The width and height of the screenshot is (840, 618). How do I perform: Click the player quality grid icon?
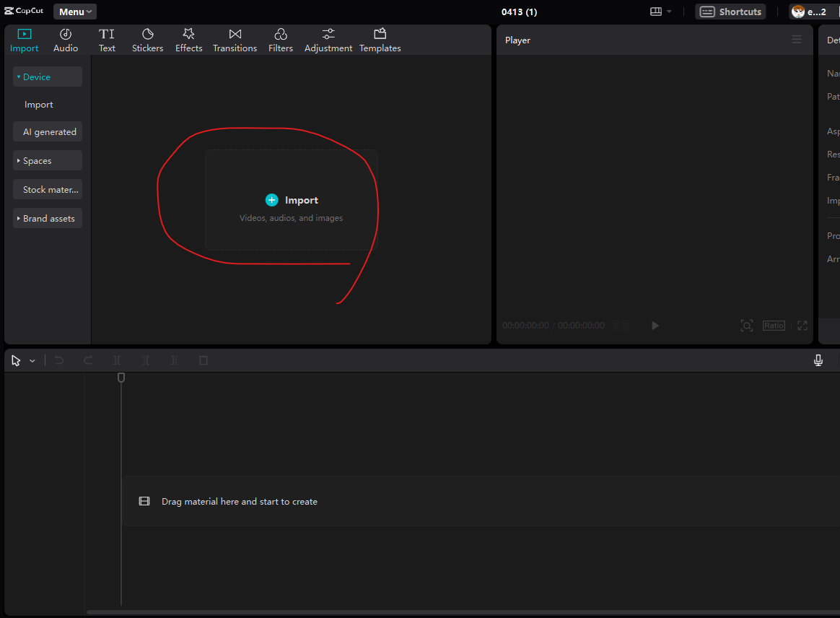621,326
